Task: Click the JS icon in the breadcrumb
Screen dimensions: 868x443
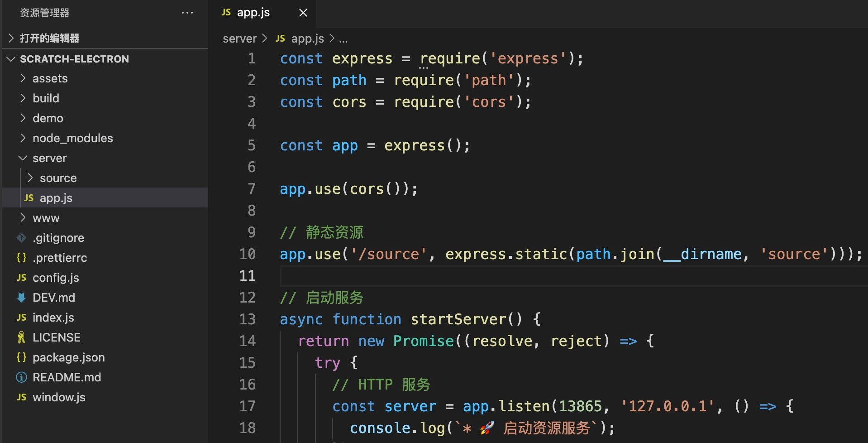Action: pyautogui.click(x=281, y=39)
